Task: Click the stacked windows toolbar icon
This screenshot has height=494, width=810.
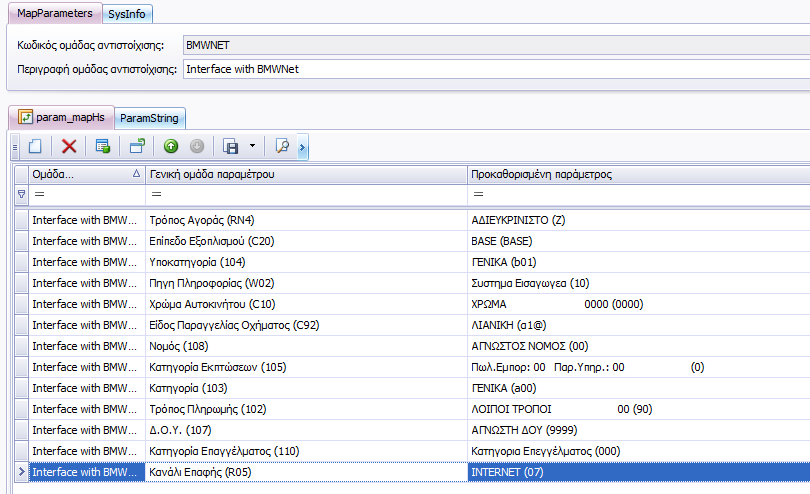Action: point(137,146)
